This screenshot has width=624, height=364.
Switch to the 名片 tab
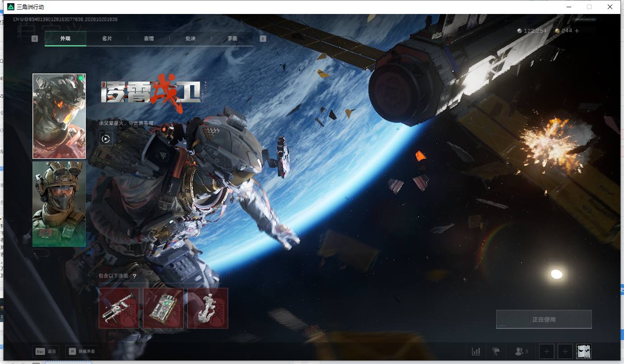click(x=107, y=39)
